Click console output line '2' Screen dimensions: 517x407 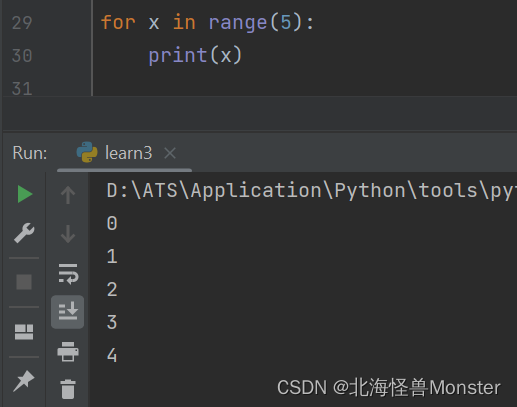(112, 289)
